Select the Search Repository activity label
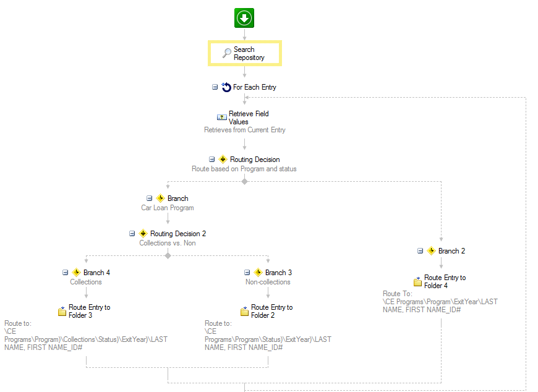 coord(249,54)
